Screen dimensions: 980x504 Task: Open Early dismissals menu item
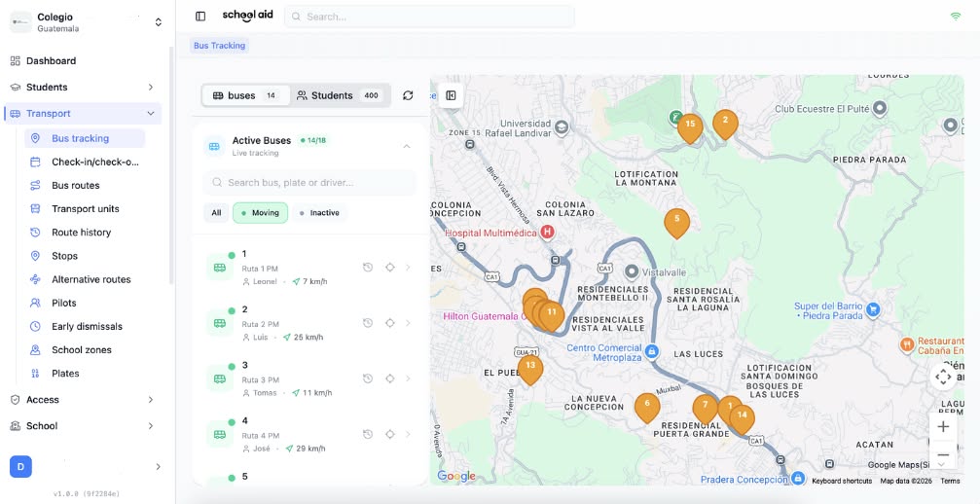[x=85, y=327]
